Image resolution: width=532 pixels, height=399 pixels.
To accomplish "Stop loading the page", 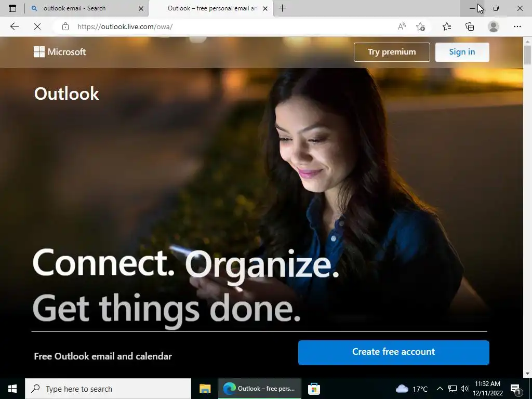I will tap(37, 26).
